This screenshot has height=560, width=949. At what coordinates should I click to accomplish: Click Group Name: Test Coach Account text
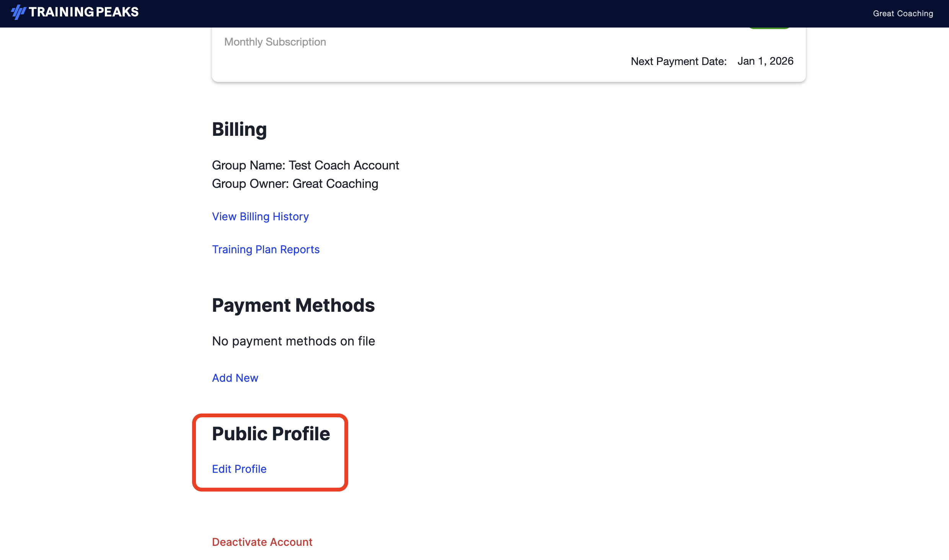(x=305, y=165)
